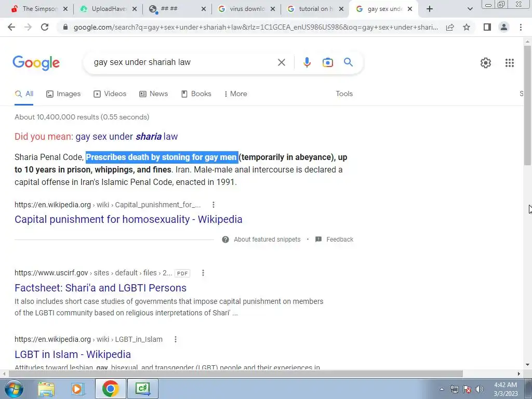Open the Google apps grid
Image resolution: width=532 pixels, height=399 pixels.
pos(509,63)
